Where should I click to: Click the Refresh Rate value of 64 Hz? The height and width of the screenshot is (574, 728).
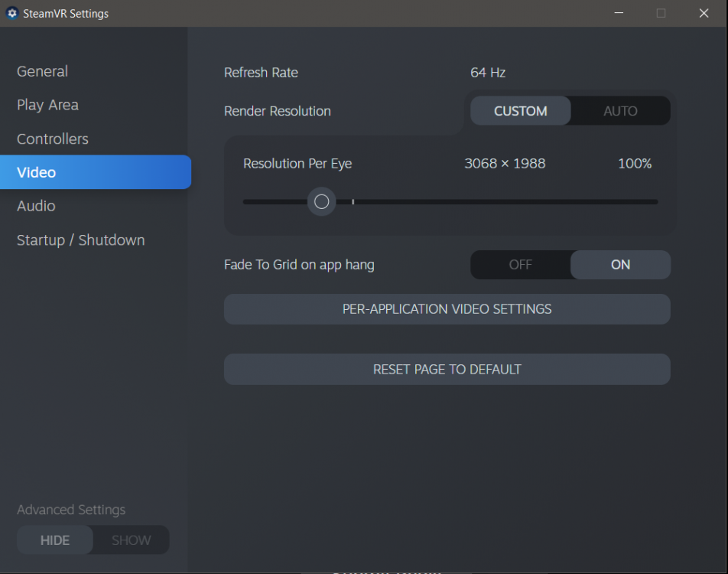tap(488, 73)
